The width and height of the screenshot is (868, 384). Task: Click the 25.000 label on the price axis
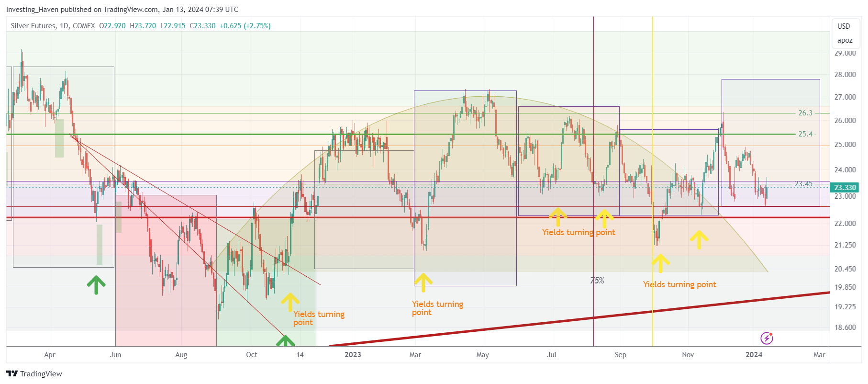(845, 145)
